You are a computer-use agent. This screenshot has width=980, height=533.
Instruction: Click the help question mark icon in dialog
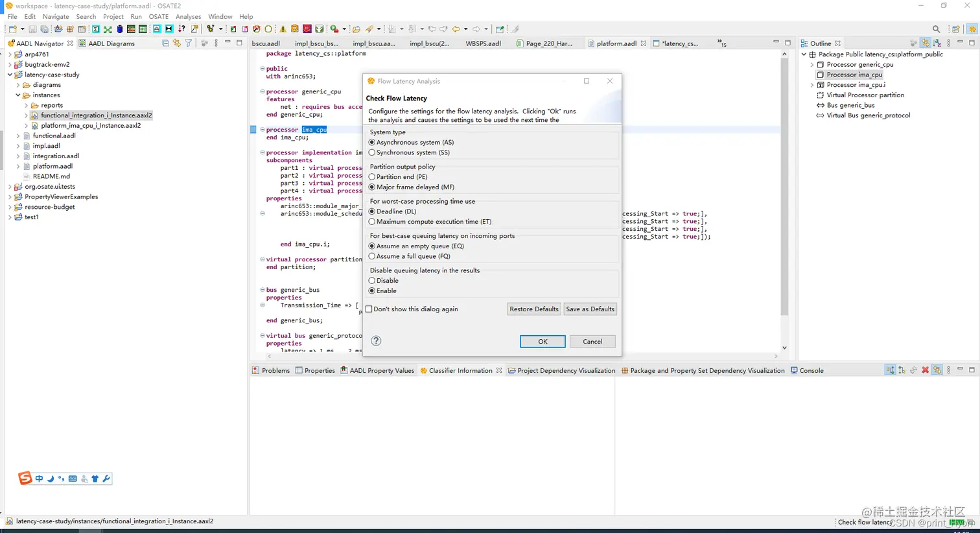tap(376, 341)
